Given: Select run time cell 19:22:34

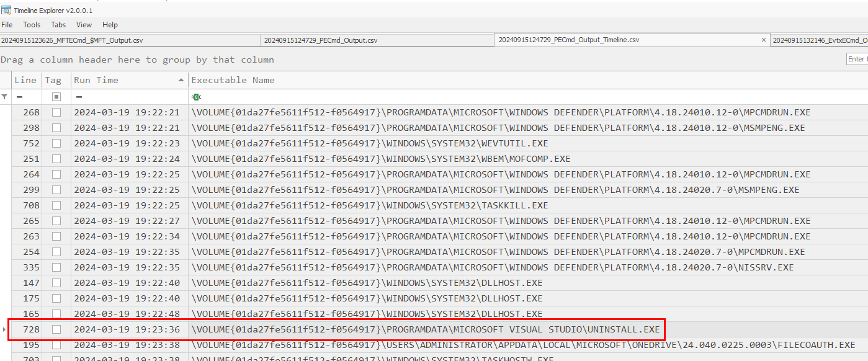Looking at the screenshot, I should [x=130, y=236].
